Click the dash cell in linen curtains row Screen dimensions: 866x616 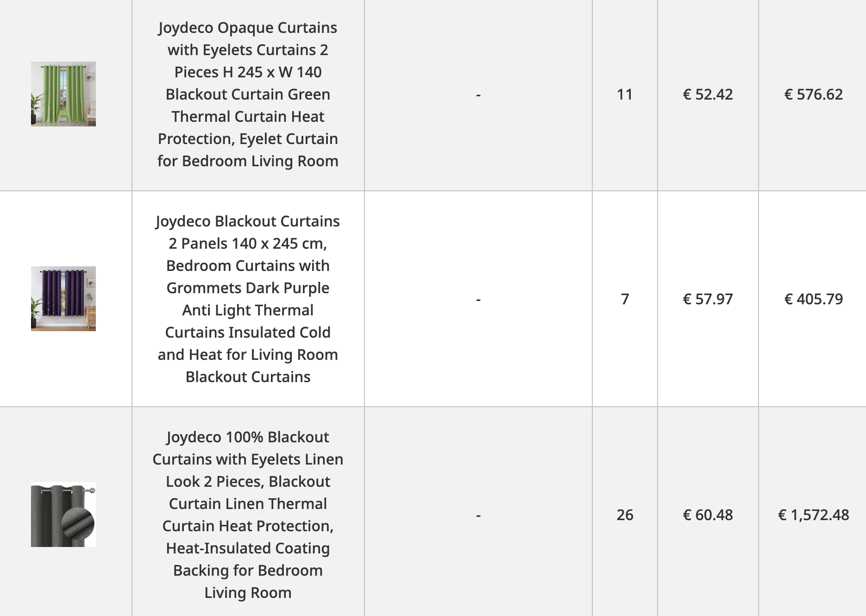pos(478,515)
